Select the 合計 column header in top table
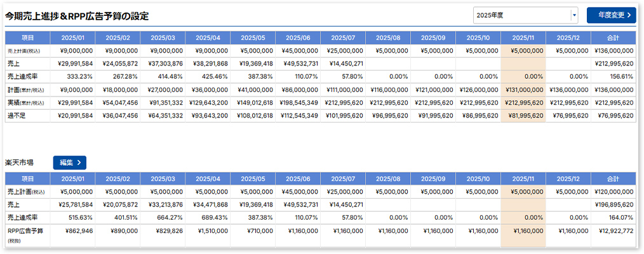644x254 pixels. click(x=613, y=37)
